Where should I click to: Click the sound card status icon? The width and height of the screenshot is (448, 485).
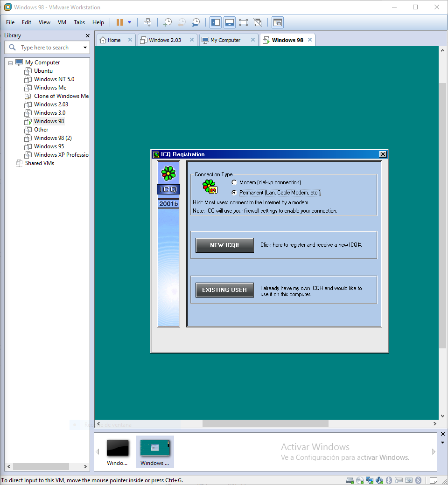(x=379, y=480)
